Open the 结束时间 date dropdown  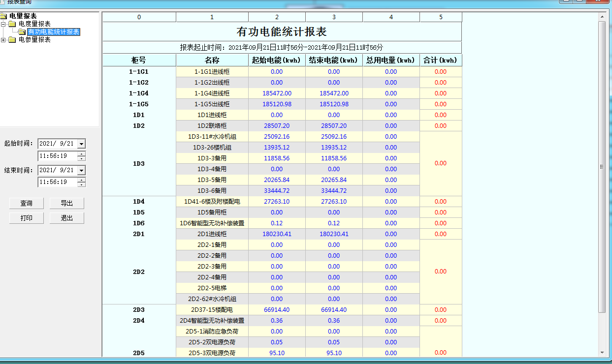[81, 170]
